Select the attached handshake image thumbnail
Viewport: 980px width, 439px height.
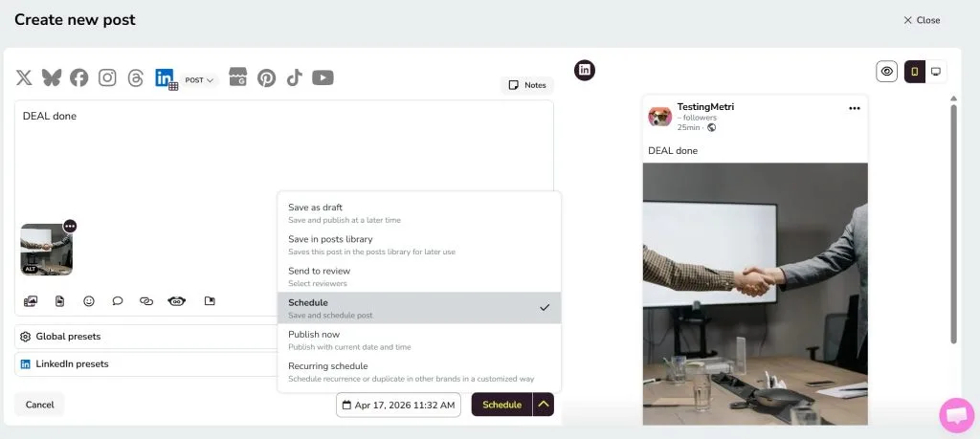click(46, 250)
